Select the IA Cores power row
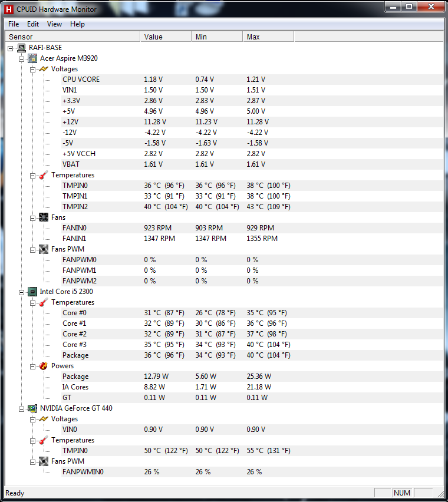The width and height of the screenshot is (448, 502). tap(252, 387)
